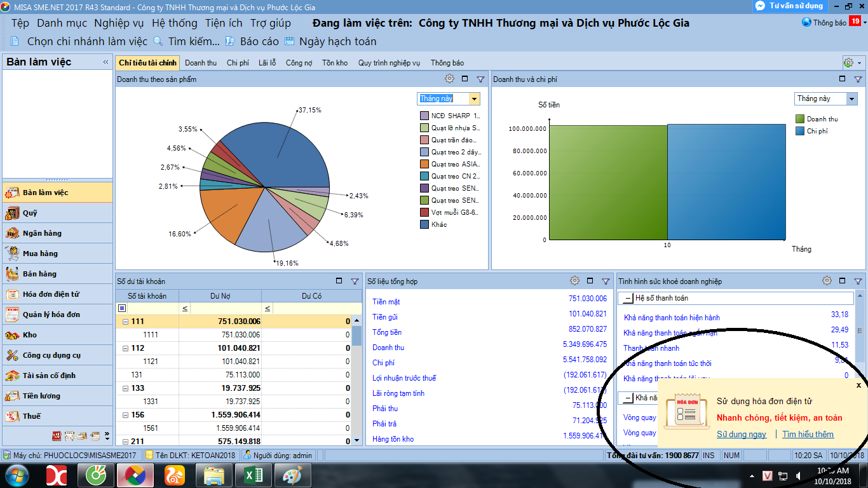The image size is (868, 488).
Task: Open the Nghiệp vụ menu
Action: (x=119, y=23)
